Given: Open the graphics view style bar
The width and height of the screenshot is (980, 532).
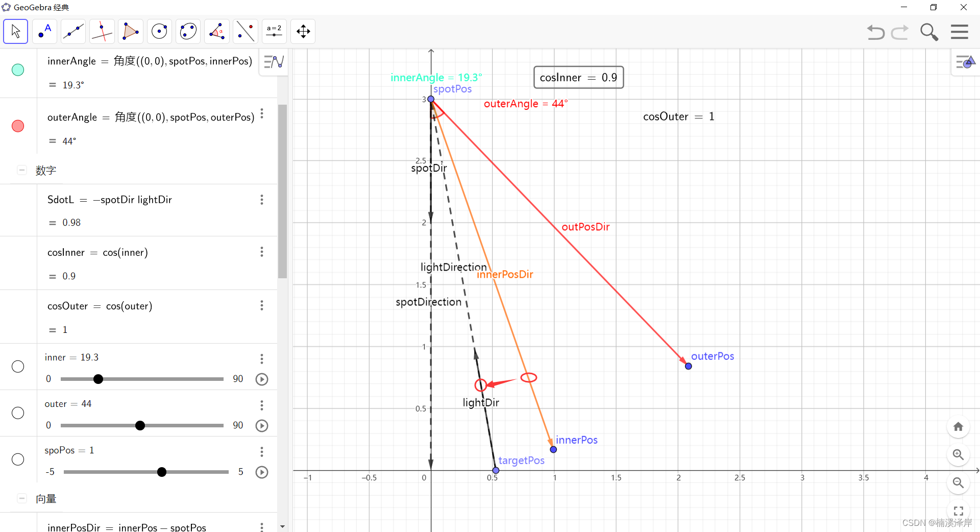Looking at the screenshot, I should point(965,62).
